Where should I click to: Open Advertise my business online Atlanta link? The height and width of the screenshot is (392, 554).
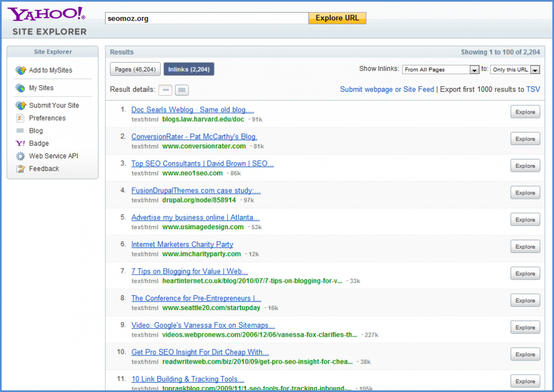click(196, 218)
